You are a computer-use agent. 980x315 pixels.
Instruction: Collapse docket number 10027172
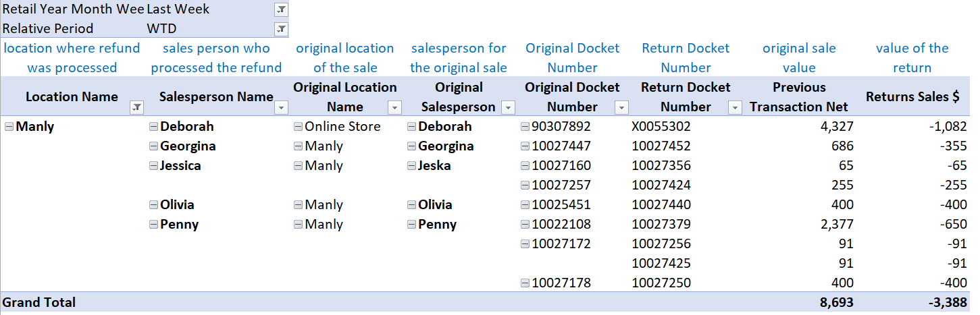[525, 244]
